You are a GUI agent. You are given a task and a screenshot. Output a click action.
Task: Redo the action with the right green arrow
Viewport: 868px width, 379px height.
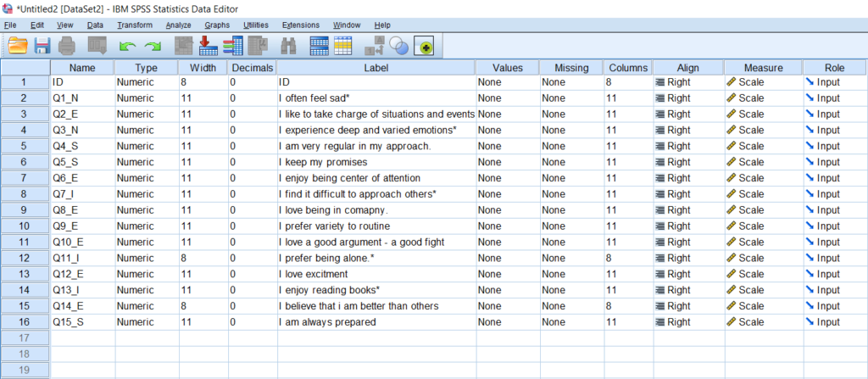pyautogui.click(x=153, y=45)
